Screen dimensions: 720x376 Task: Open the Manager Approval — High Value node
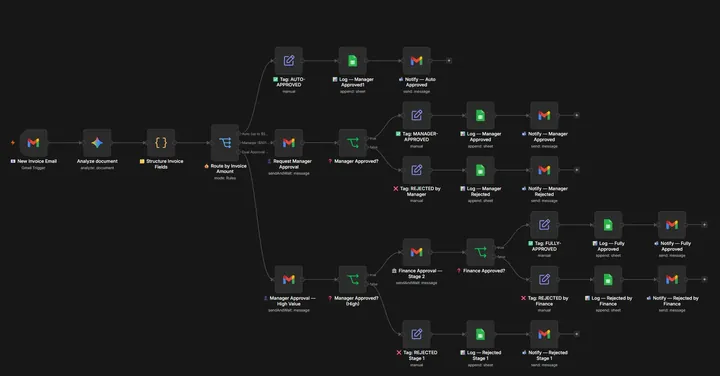(288, 279)
